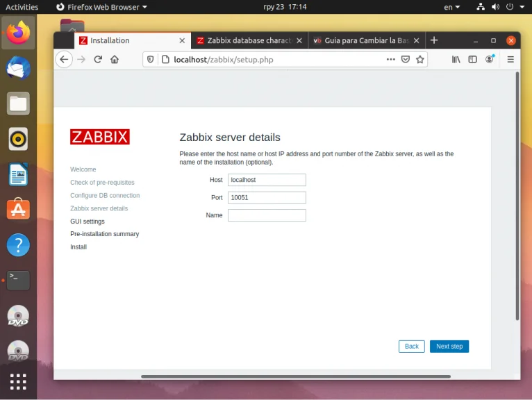Screen dimensions: 532x400
Task: Open the lower DVD disc in the dock
Action: [18, 351]
